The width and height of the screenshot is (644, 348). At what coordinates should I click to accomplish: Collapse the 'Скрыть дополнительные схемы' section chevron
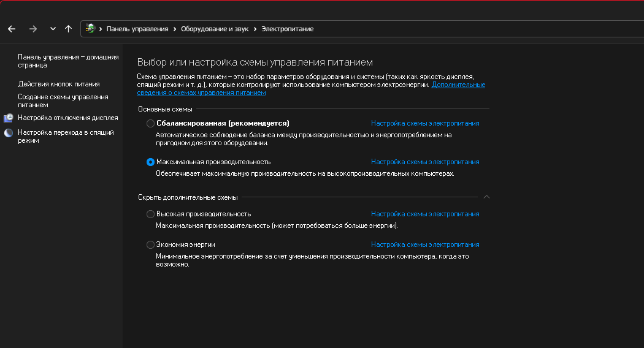[x=486, y=197]
